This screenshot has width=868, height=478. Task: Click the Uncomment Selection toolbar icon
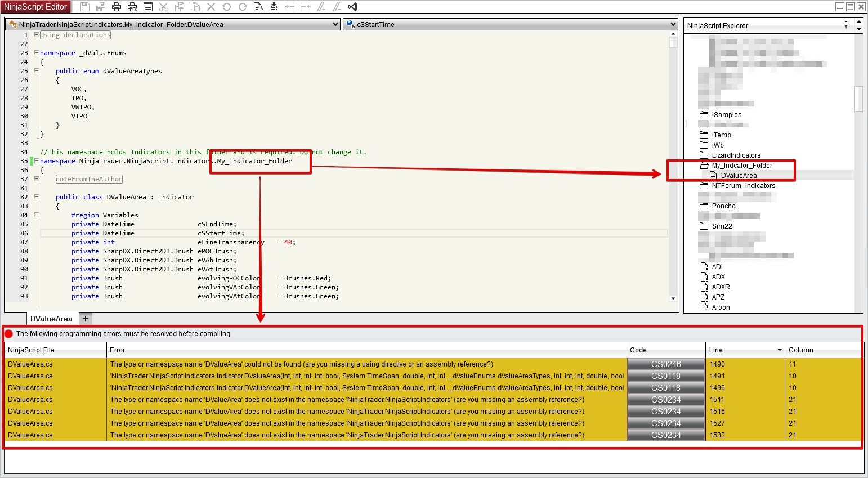point(337,7)
